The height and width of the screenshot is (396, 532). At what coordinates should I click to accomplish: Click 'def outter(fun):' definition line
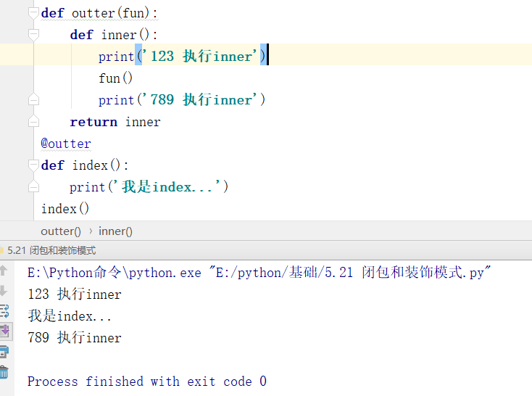click(99, 13)
